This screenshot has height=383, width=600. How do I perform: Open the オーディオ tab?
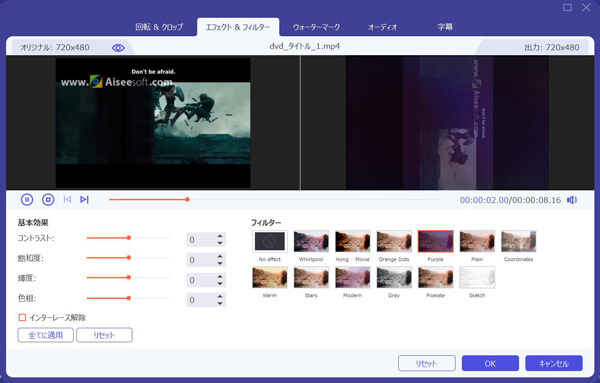click(x=382, y=27)
